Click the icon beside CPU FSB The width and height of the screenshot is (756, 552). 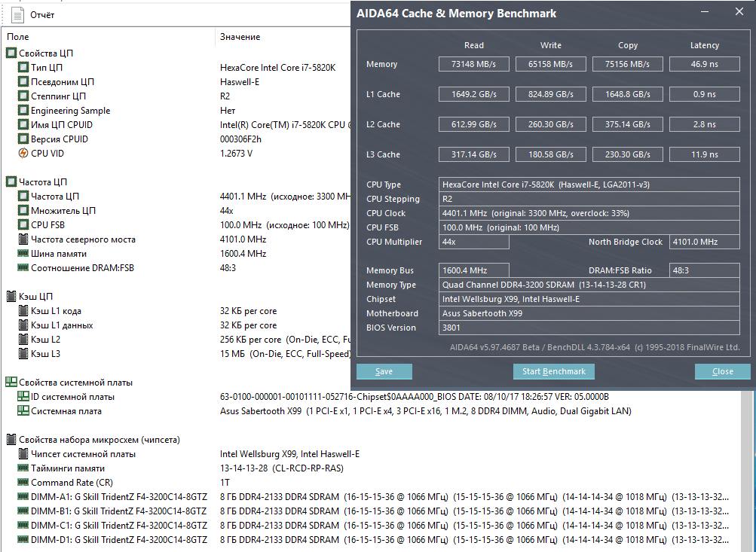click(23, 225)
